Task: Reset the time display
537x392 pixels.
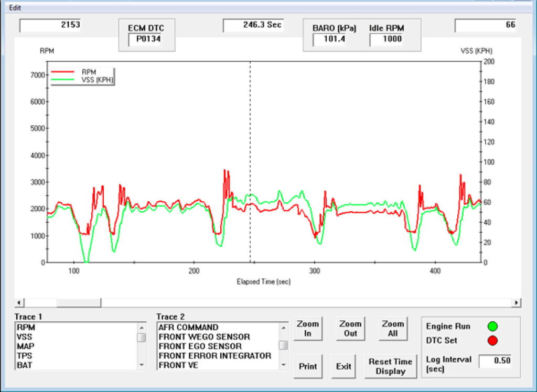Action: pyautogui.click(x=390, y=366)
